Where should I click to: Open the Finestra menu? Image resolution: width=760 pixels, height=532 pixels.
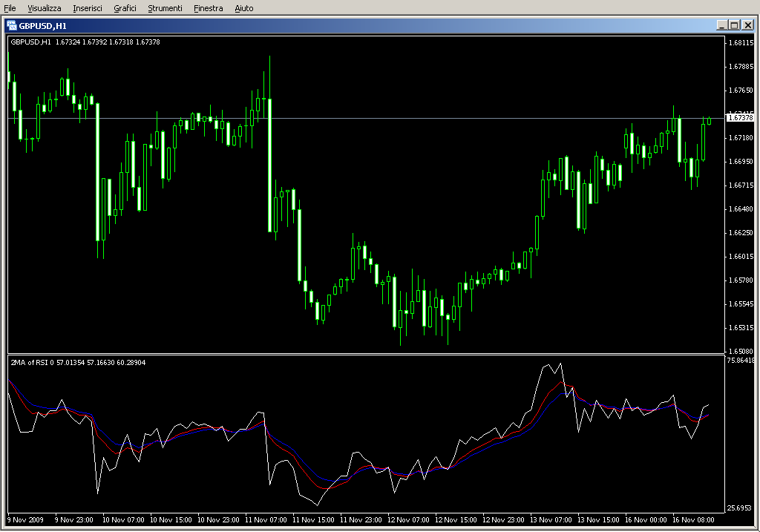point(208,8)
